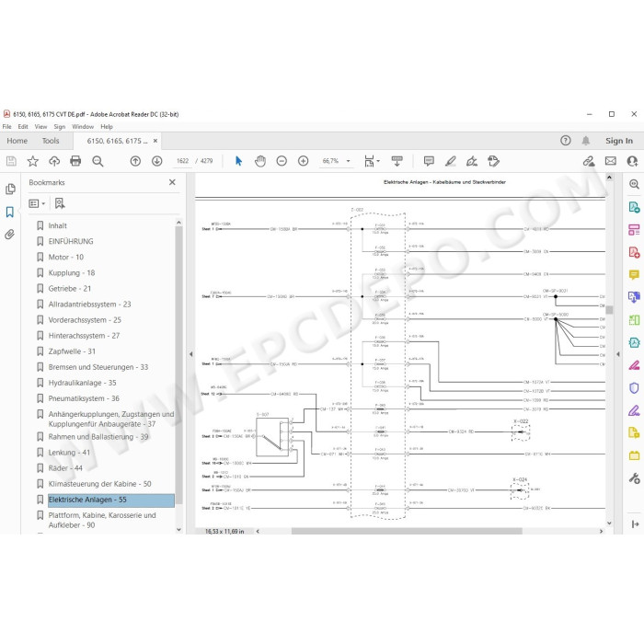Add a sticky note comment

coord(429,161)
